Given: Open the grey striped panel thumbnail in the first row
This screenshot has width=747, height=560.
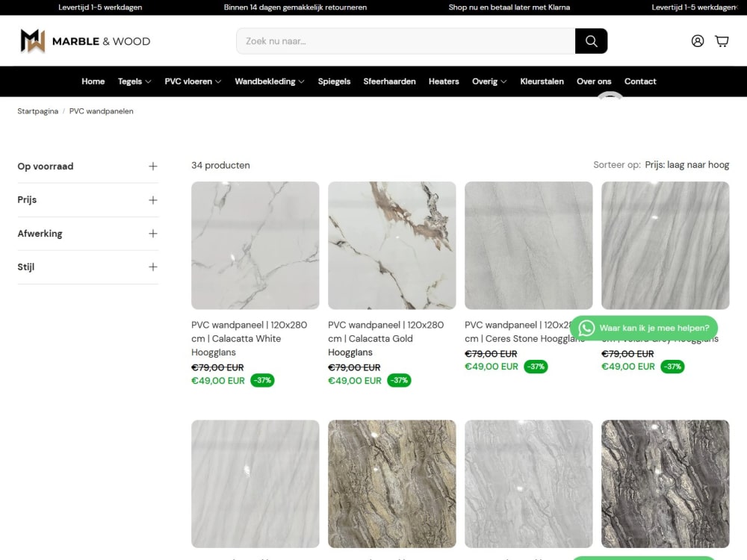Looking at the screenshot, I should coord(666,245).
